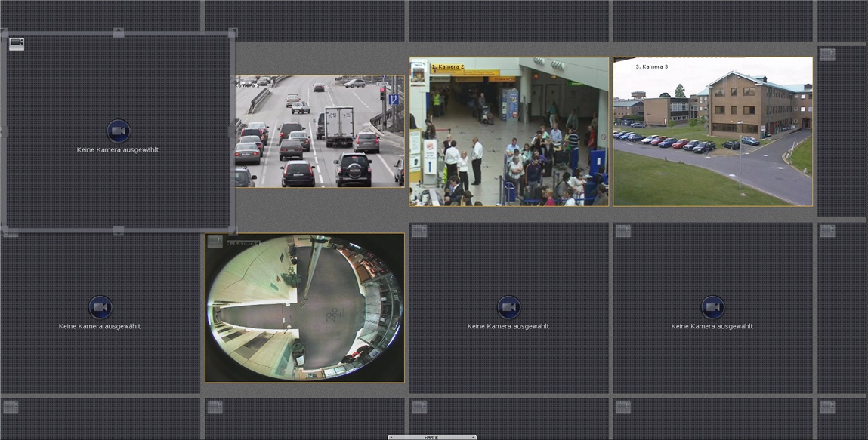Viewport: 868px width, 440px height.
Task: Click the '3. Kamera 3' label
Action: coord(651,66)
